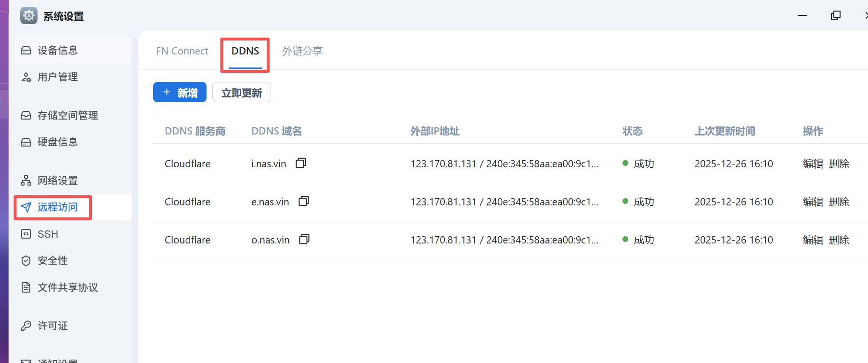Edit the e.nas.vin DDNS entry

tap(813, 202)
